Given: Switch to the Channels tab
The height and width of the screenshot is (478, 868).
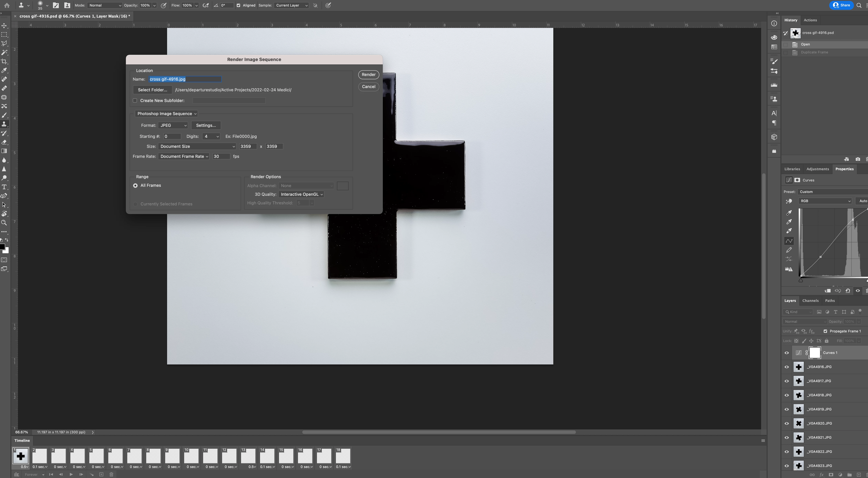Looking at the screenshot, I should coord(810,301).
